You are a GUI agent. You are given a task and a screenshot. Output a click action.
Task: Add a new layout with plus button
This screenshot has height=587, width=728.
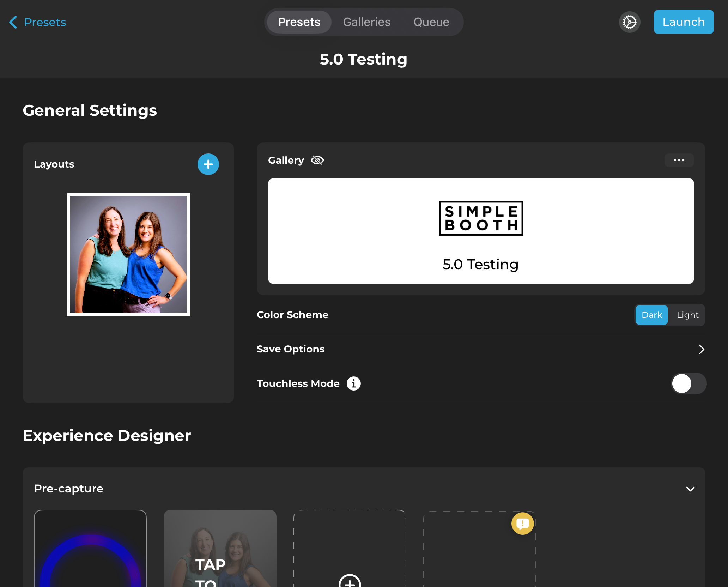[x=208, y=164]
